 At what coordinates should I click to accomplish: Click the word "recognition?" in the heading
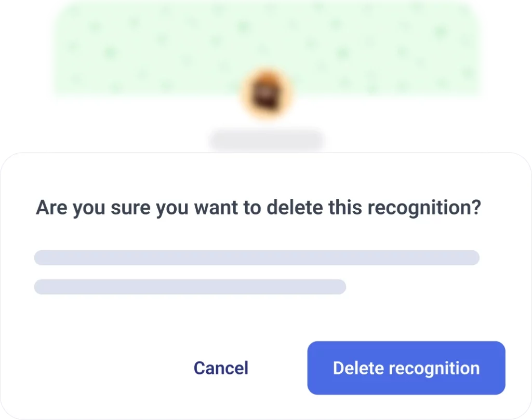[424, 208]
